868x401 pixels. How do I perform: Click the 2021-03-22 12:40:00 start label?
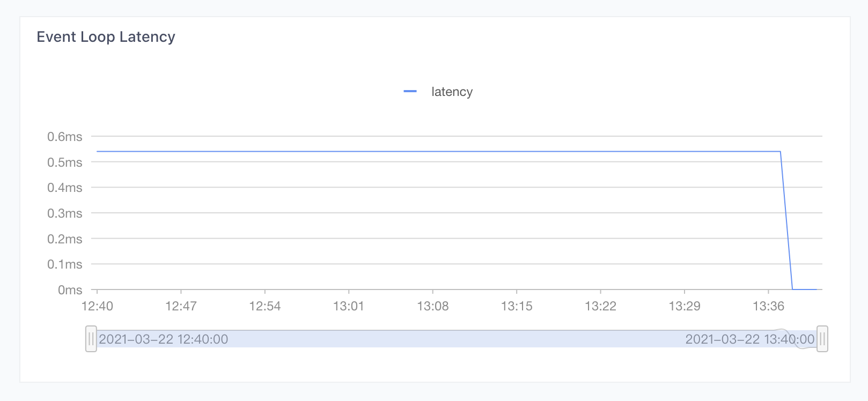(164, 339)
